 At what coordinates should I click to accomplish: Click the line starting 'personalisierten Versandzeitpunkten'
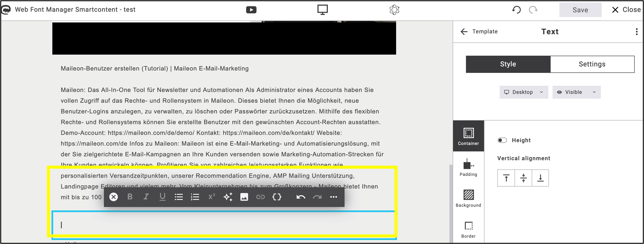pos(208,176)
